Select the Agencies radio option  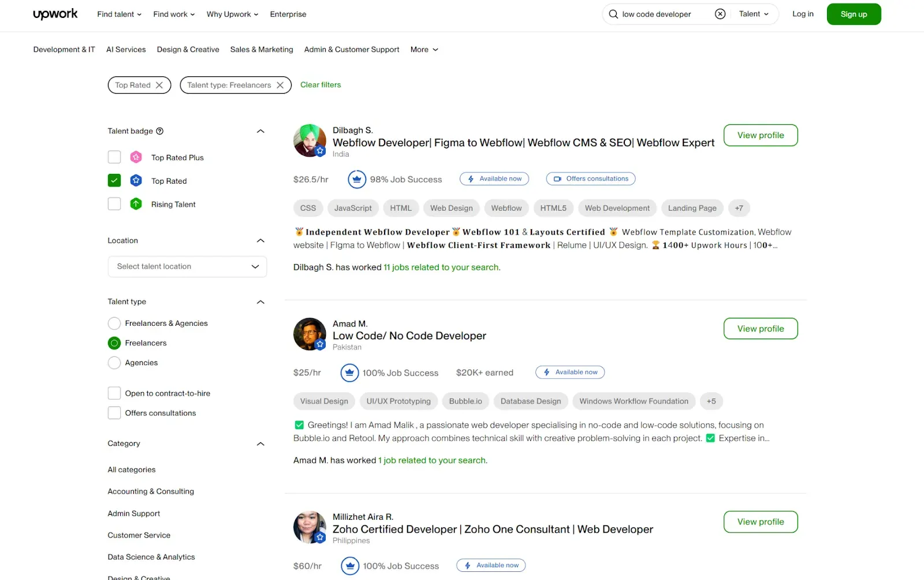pos(114,363)
